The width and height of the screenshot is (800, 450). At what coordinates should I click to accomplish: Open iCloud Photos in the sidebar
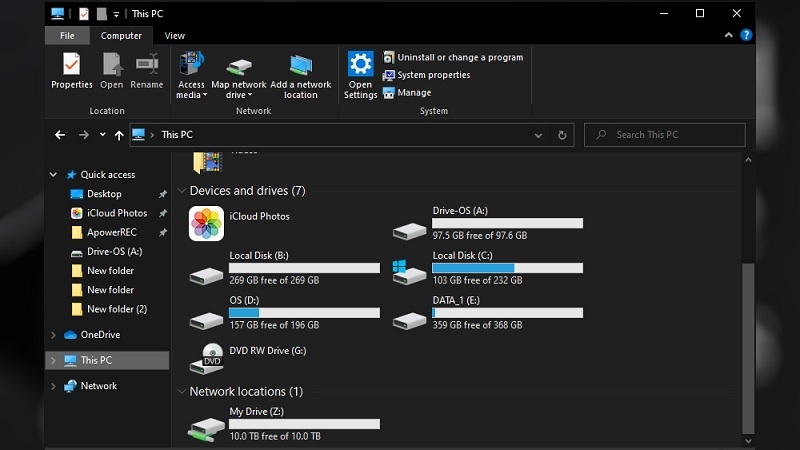[x=117, y=213]
